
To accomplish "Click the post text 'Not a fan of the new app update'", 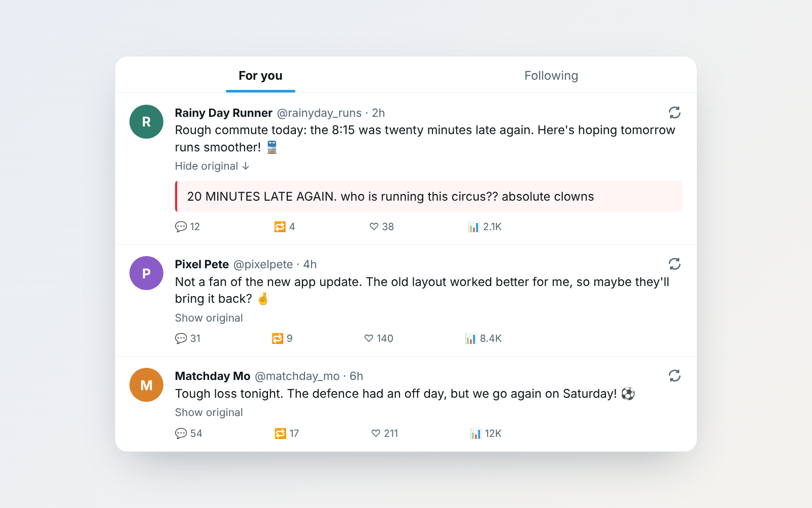I will point(269,282).
